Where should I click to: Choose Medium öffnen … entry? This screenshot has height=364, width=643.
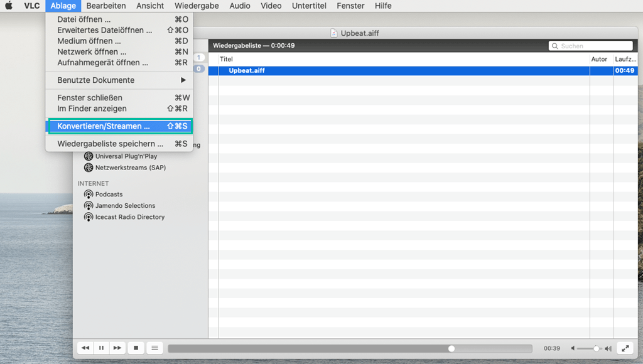tap(119, 41)
